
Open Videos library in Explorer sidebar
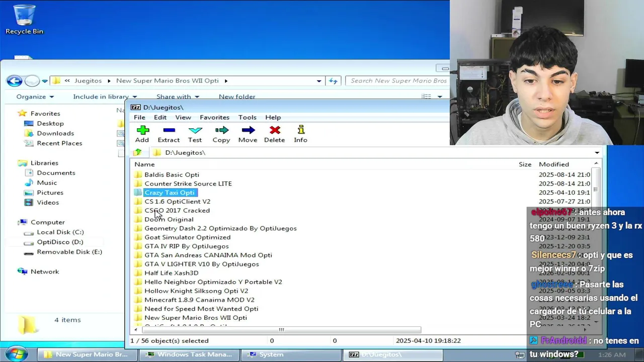click(x=48, y=203)
